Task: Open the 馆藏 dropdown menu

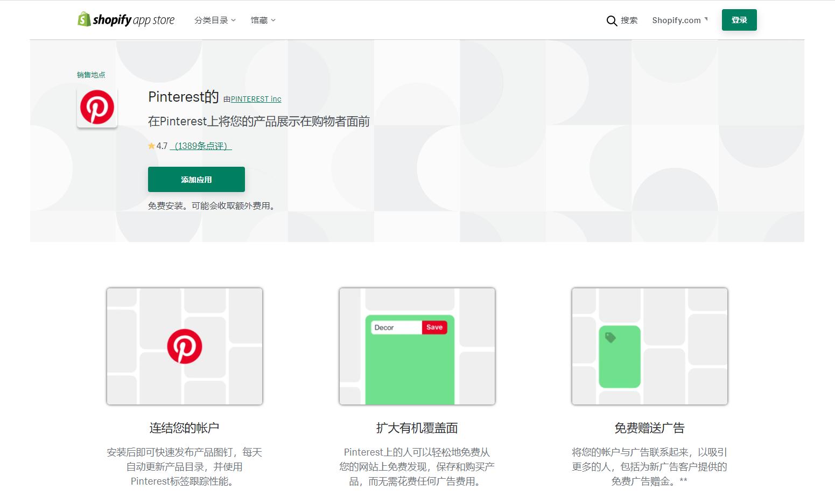Action: coord(262,20)
